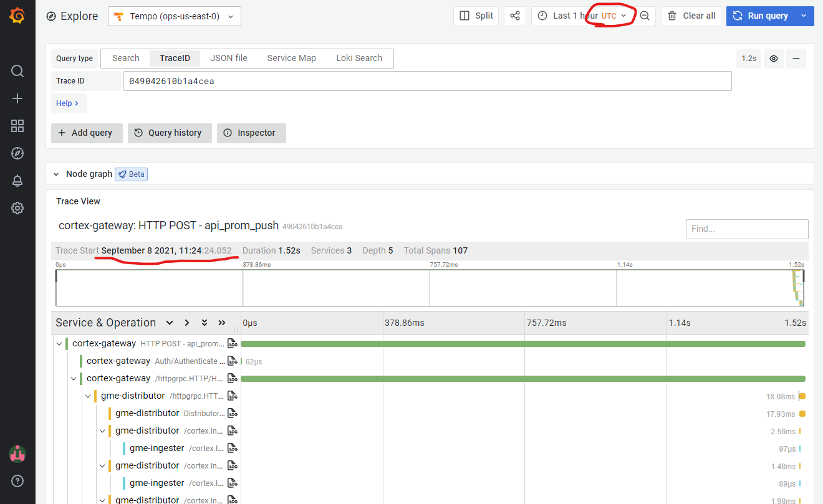Open the Alerting bell icon
Screen dimensions: 823x504
[x=17, y=180]
